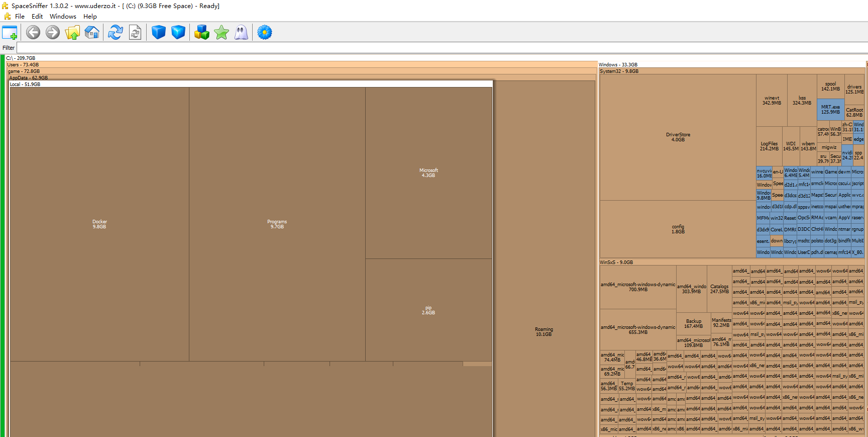The image size is (868, 437).
Task: Click the blue flower Donate icon
Action: tap(265, 33)
